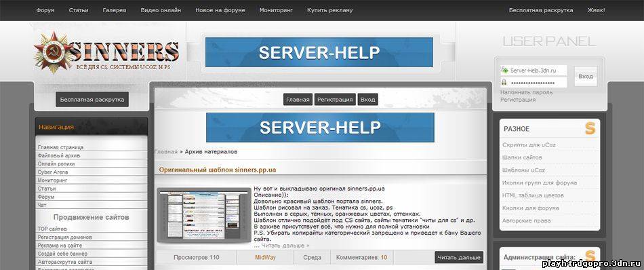Open Авторские права link

tap(526, 220)
